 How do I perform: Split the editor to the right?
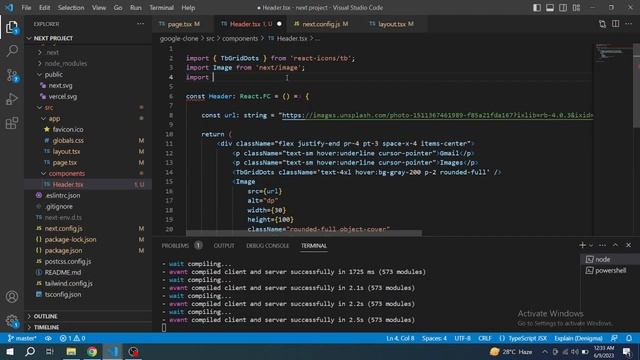pos(616,24)
